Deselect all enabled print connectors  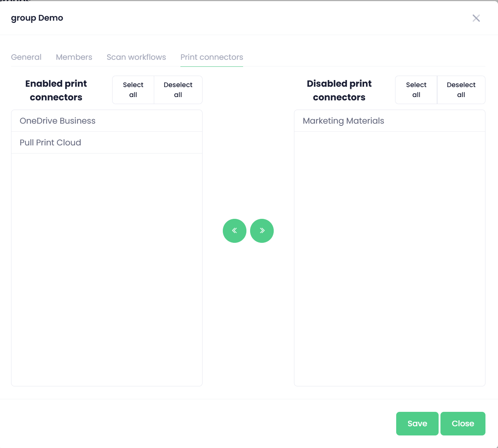click(x=178, y=90)
